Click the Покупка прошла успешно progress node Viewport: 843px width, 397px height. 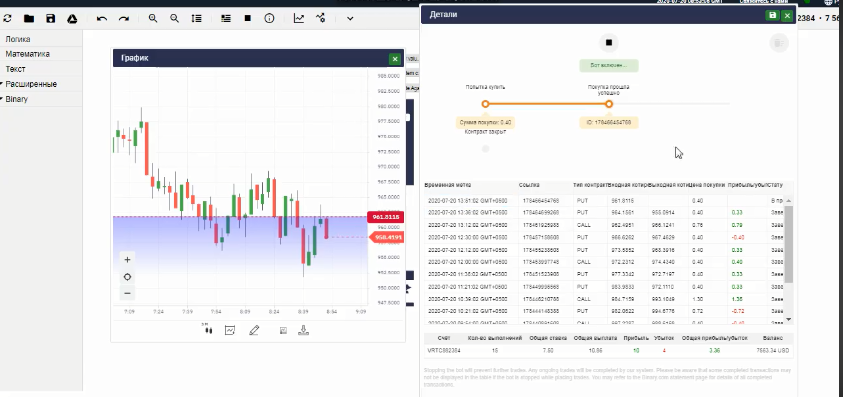[x=609, y=104]
